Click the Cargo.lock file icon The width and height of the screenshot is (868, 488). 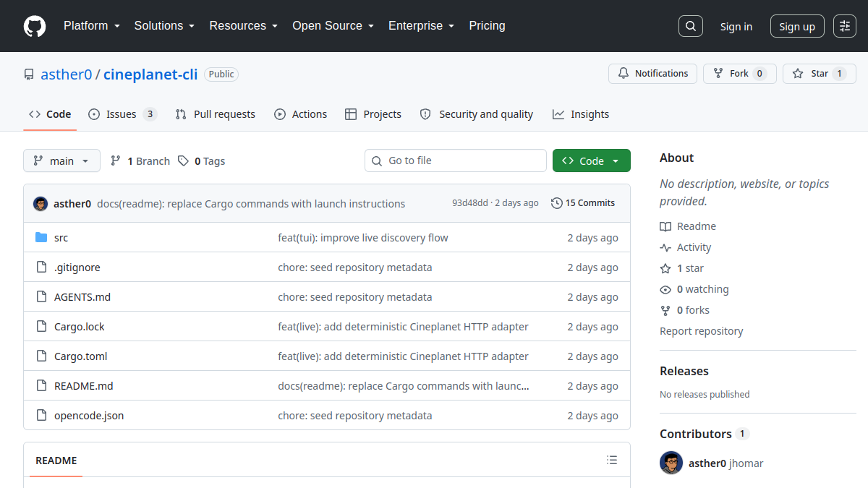[x=41, y=327]
